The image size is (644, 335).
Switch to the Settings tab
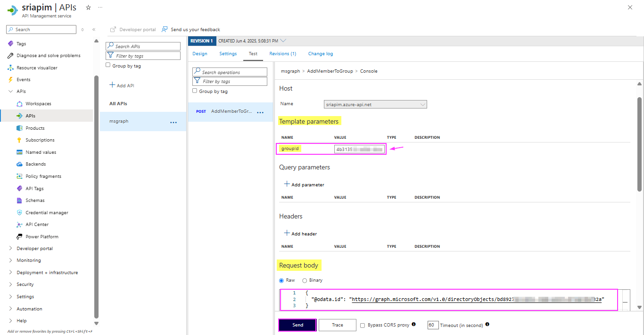point(228,54)
